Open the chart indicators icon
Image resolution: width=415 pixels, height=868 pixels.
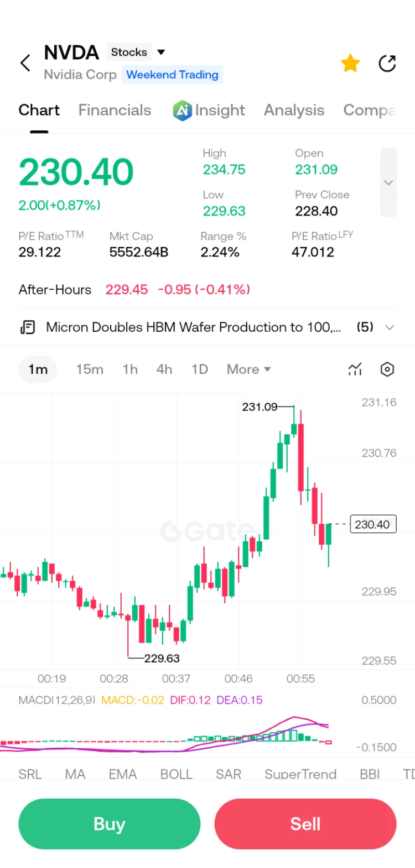point(355,369)
